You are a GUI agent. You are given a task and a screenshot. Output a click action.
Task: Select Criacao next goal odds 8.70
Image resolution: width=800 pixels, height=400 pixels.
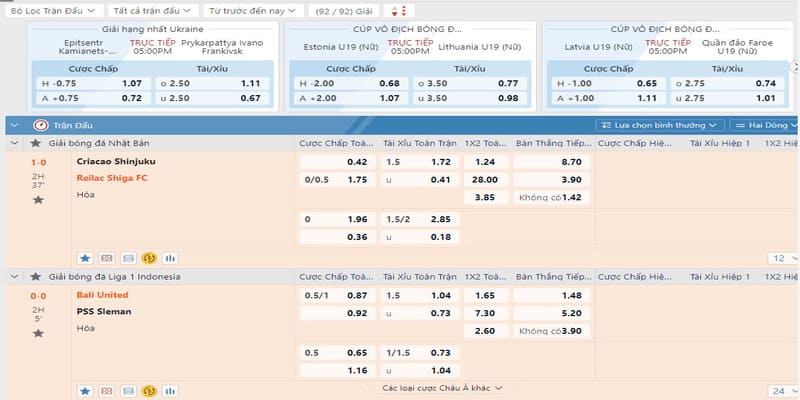point(552,162)
